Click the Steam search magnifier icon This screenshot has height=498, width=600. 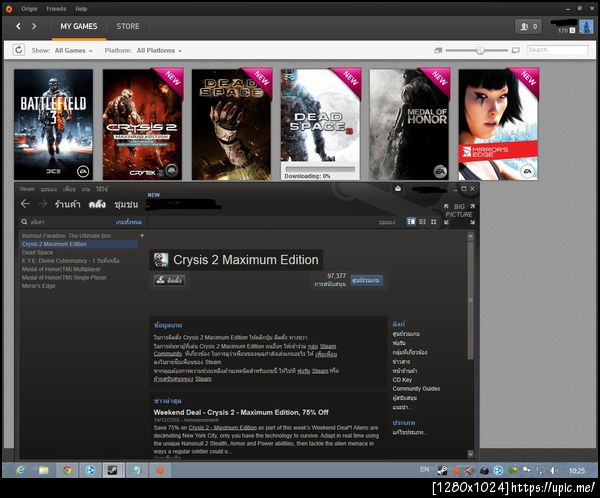[24, 222]
